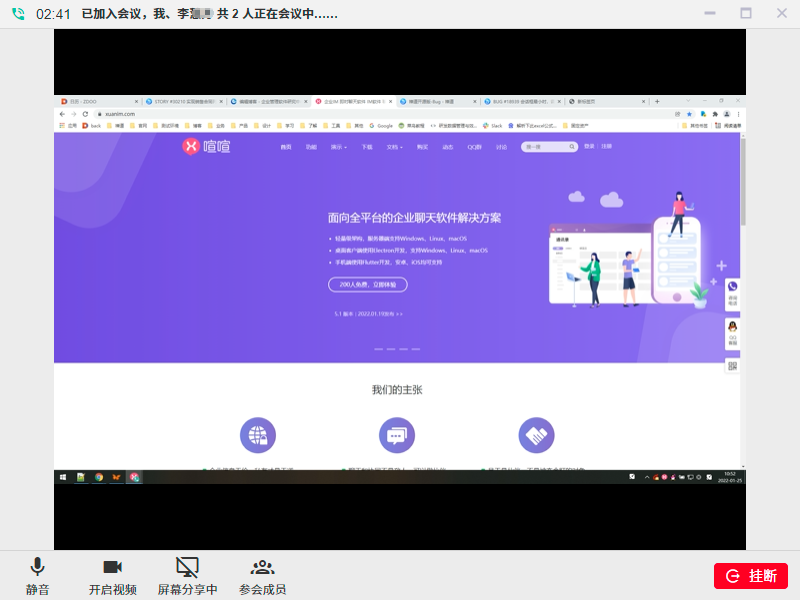800x600 pixels.
Task: Click the globe with lock feature icon
Action: (x=258, y=435)
